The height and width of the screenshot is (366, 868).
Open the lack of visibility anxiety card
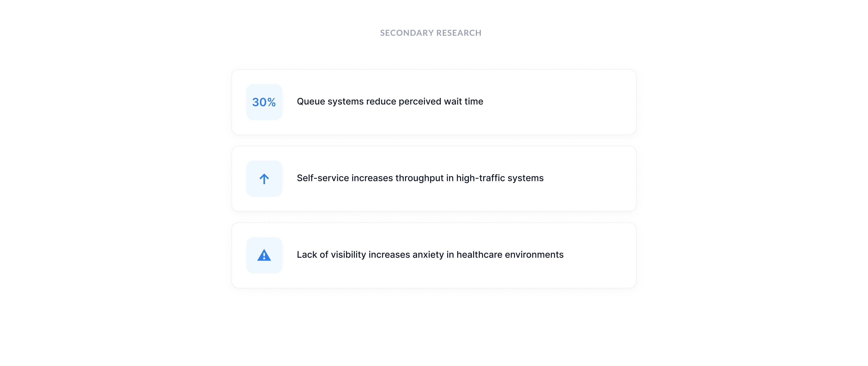434,255
